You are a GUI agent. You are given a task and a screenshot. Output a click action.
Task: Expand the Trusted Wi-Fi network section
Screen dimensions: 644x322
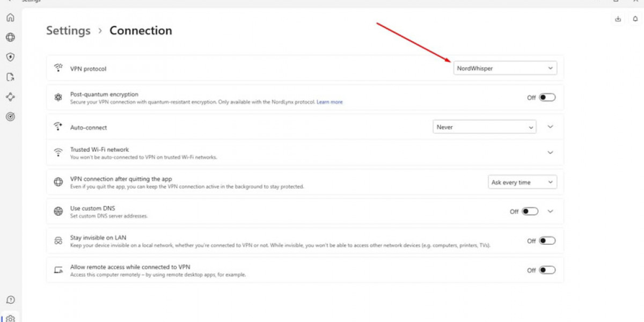[550, 153]
